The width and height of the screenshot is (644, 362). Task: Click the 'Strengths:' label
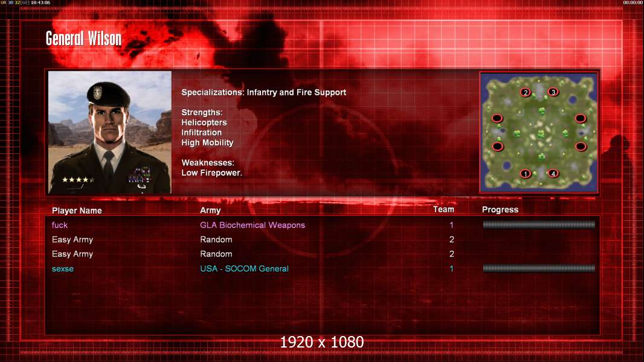point(202,112)
